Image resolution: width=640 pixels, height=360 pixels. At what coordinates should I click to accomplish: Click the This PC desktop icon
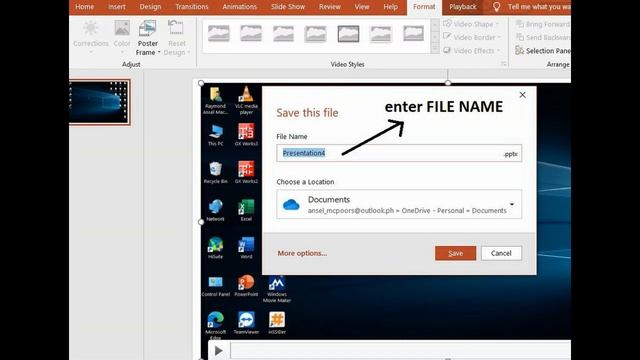216,135
